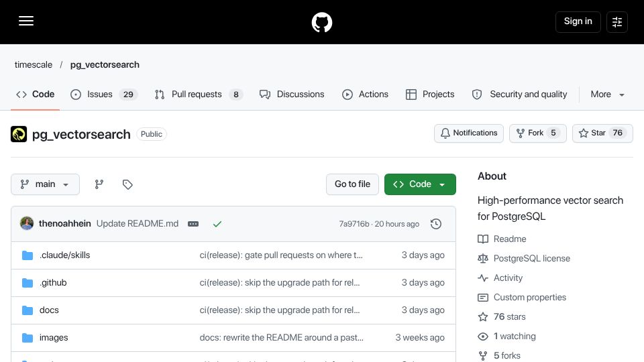Open docs row's 'skip the upgrade path' commit
The width and height of the screenshot is (644, 362).
click(280, 310)
